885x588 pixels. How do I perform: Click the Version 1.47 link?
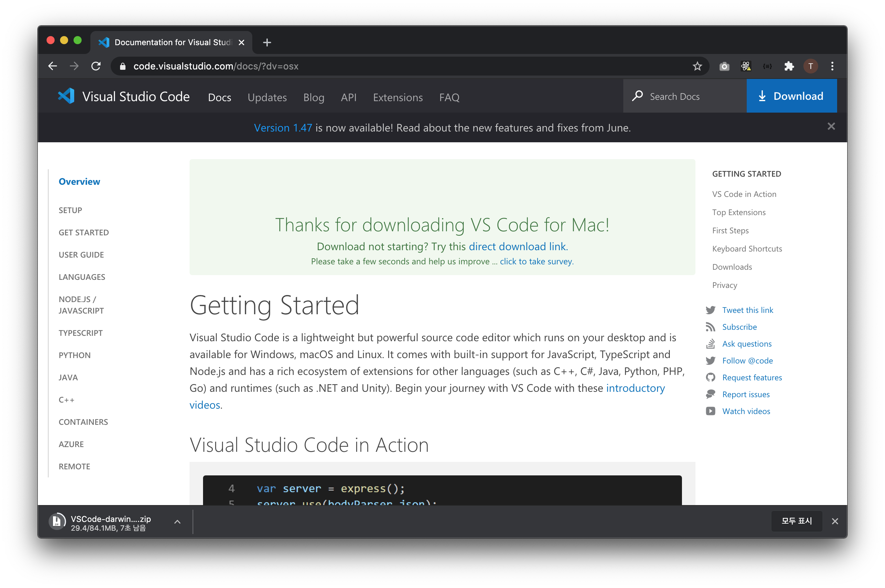[x=283, y=128]
